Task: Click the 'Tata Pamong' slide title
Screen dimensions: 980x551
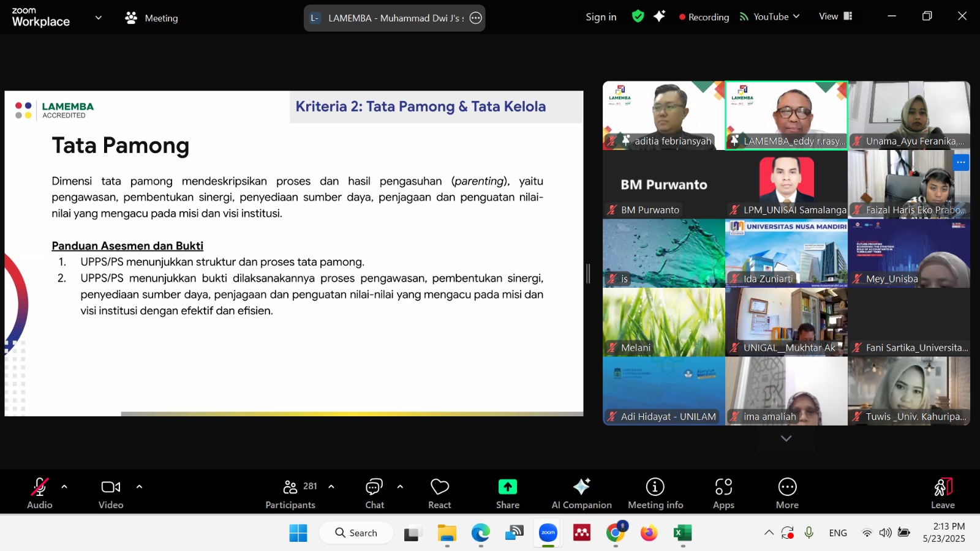Action: pos(121,146)
